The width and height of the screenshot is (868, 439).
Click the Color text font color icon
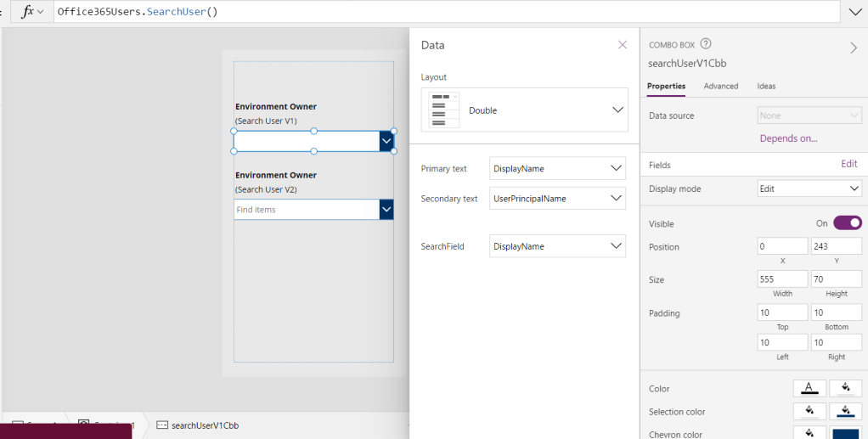tap(809, 388)
